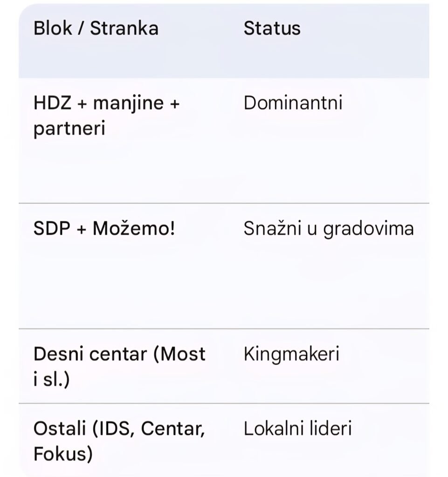The height and width of the screenshot is (477, 448).
Task: Select the "Ostali (IDS, Centar, Fokus)" cell
Action: pyautogui.click(x=119, y=441)
